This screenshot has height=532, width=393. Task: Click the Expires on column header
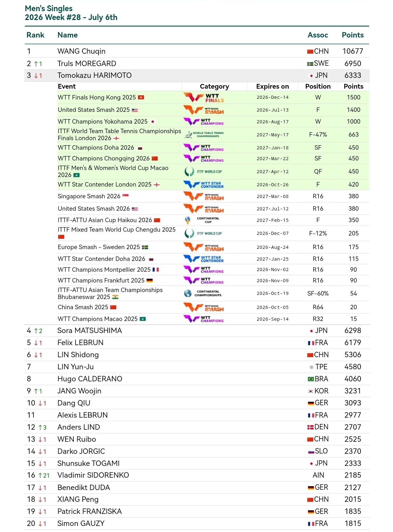pos(272,86)
